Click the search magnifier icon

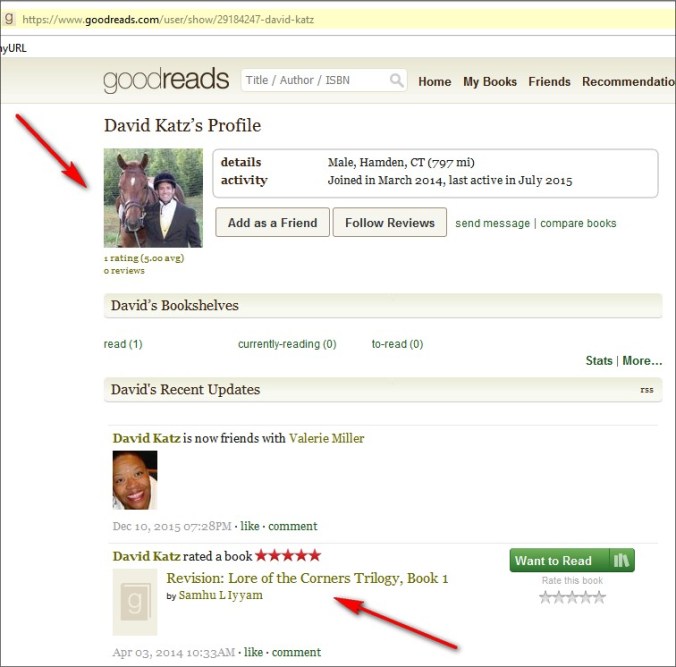(397, 81)
